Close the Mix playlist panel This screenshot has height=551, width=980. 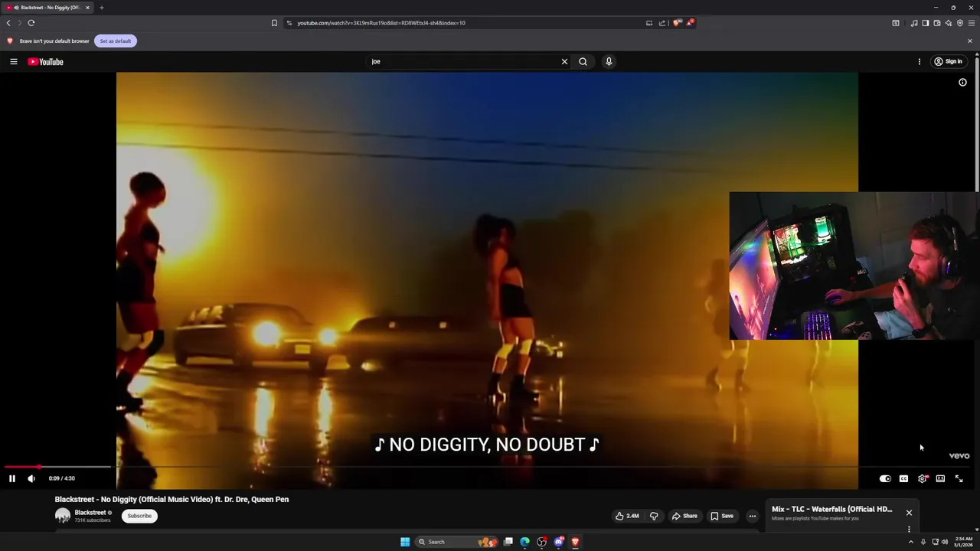(x=909, y=513)
